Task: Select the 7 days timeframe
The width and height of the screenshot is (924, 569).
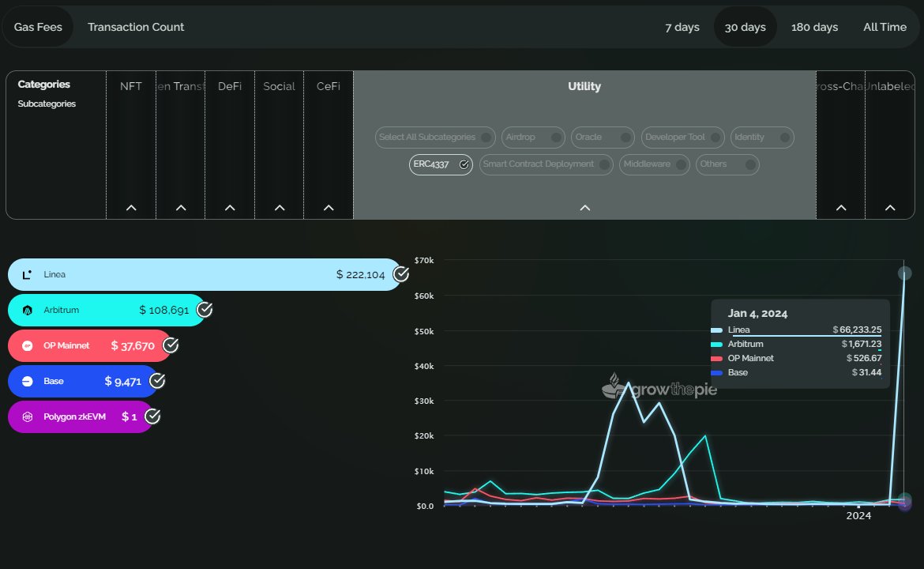Action: 682,27
